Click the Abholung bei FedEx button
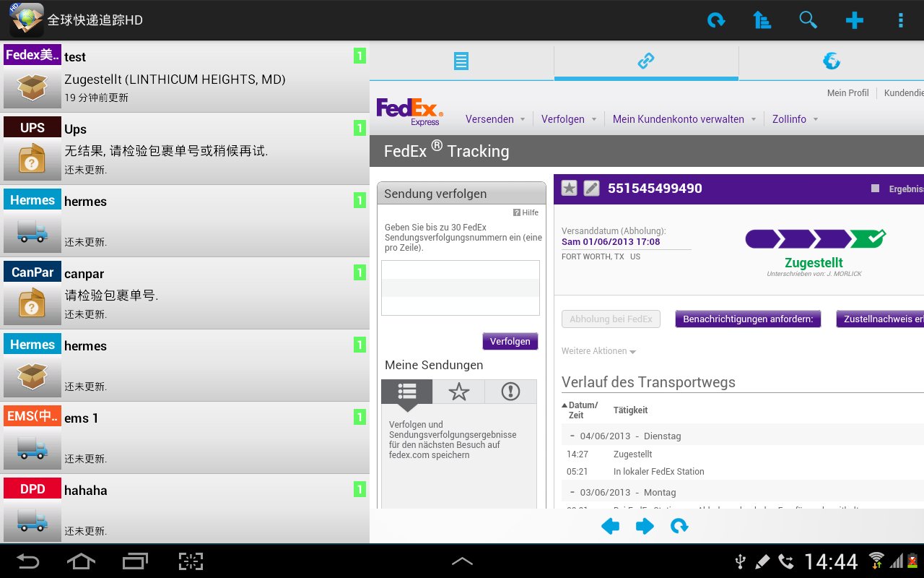Image resolution: width=924 pixels, height=578 pixels. point(611,319)
